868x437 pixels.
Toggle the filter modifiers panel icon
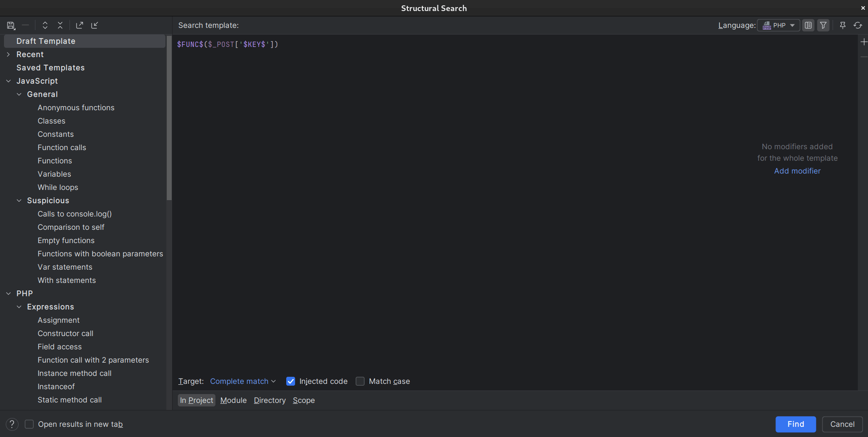tap(823, 25)
